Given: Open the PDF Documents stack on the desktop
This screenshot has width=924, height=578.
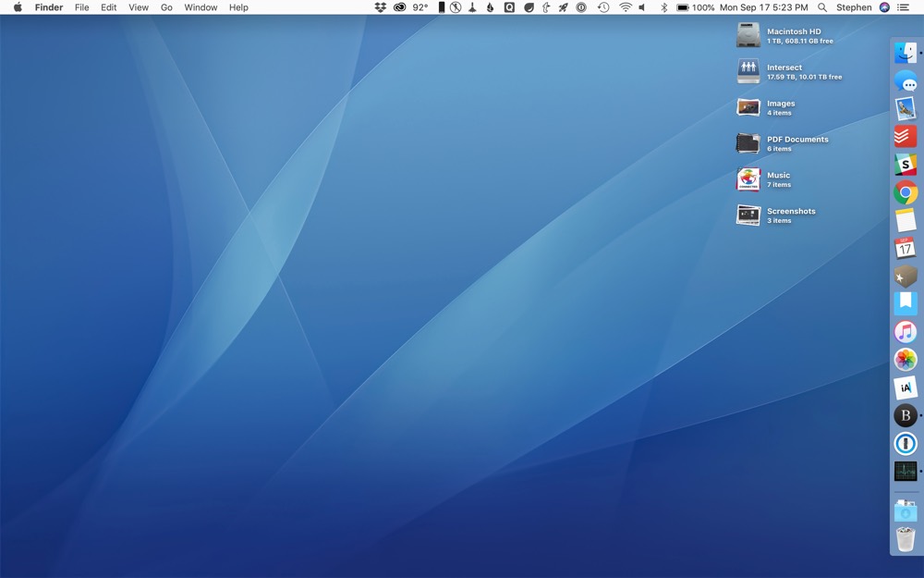Looking at the screenshot, I should [748, 143].
